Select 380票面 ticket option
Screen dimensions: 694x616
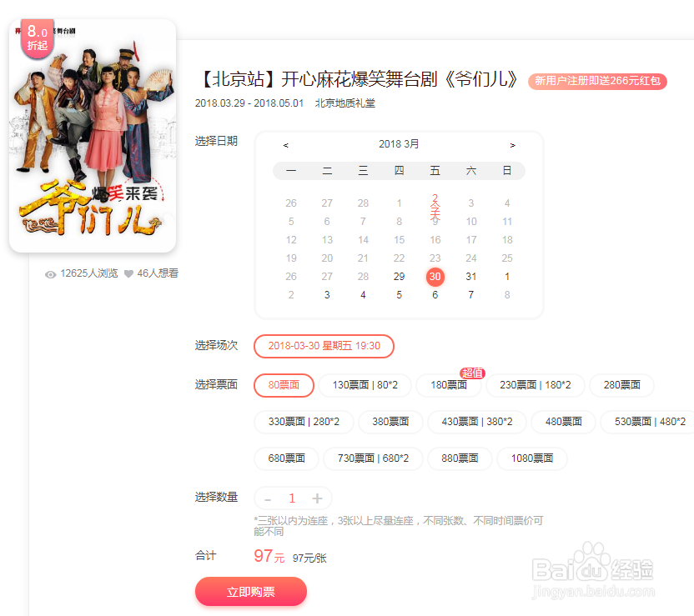(390, 422)
